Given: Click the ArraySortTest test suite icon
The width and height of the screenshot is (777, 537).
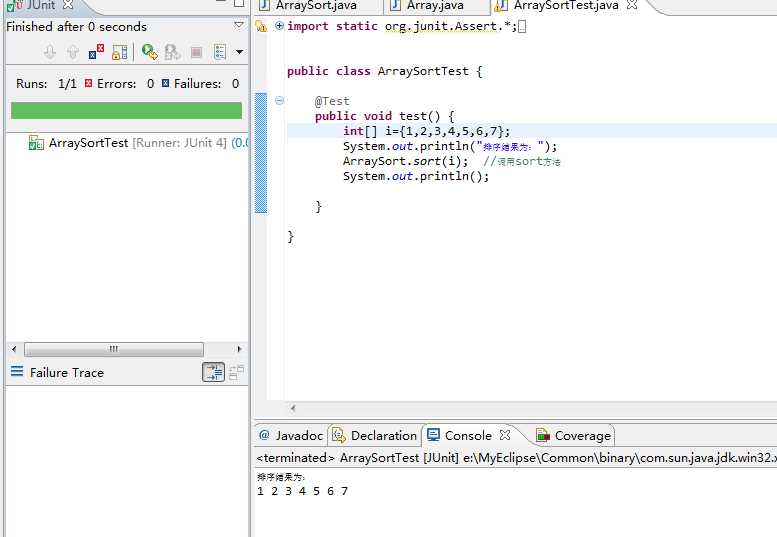Looking at the screenshot, I should 36,143.
